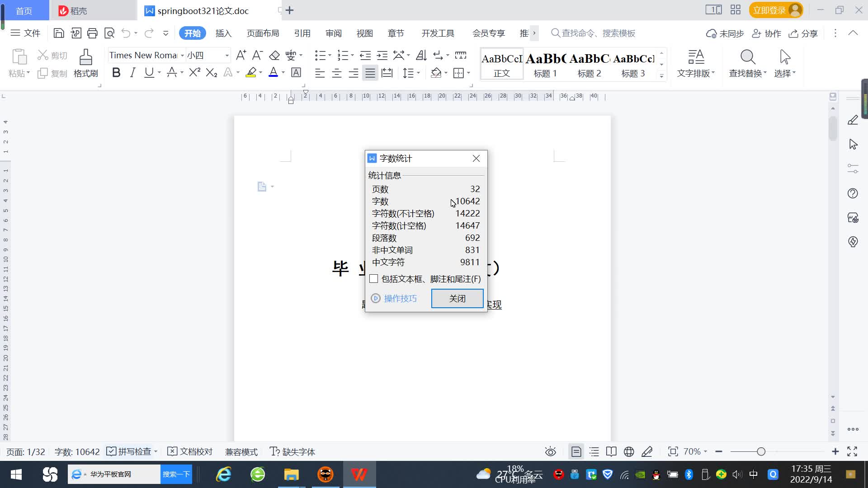Viewport: 868px width, 488px height.
Task: Adjust the zoom slider handle
Action: click(761, 451)
